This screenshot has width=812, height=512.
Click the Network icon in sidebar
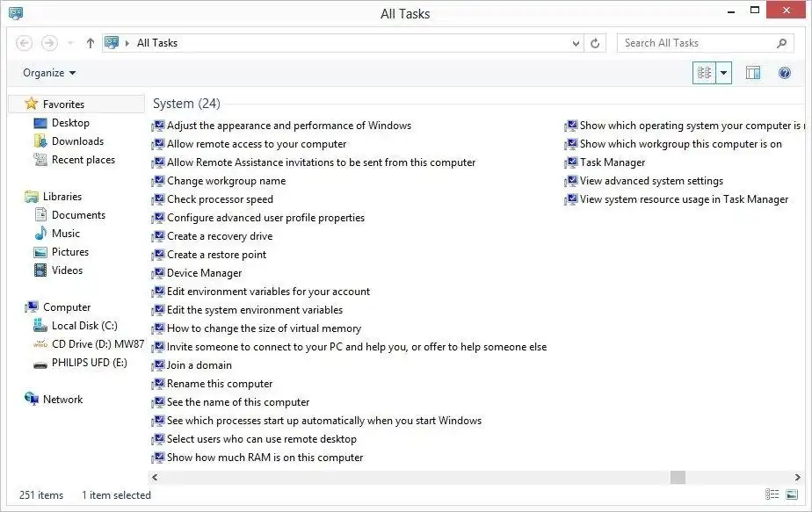[x=33, y=400]
